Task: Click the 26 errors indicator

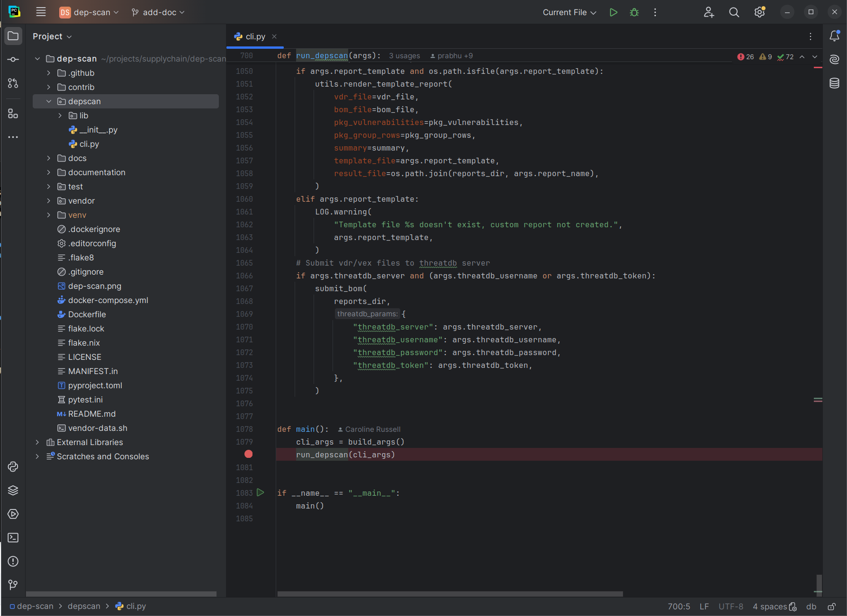Action: point(746,57)
